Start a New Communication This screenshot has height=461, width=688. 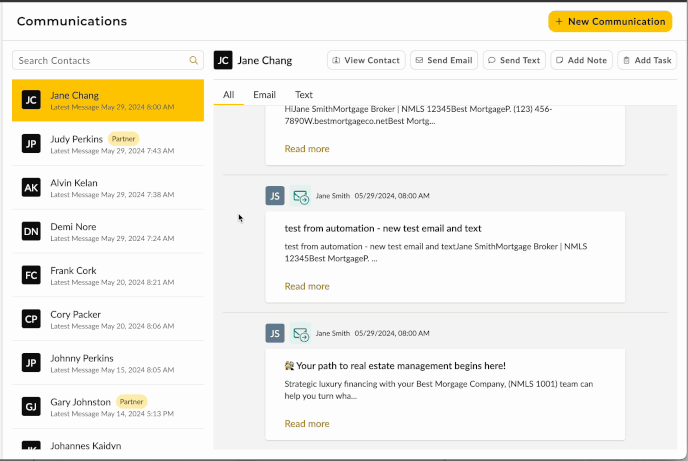coord(610,21)
